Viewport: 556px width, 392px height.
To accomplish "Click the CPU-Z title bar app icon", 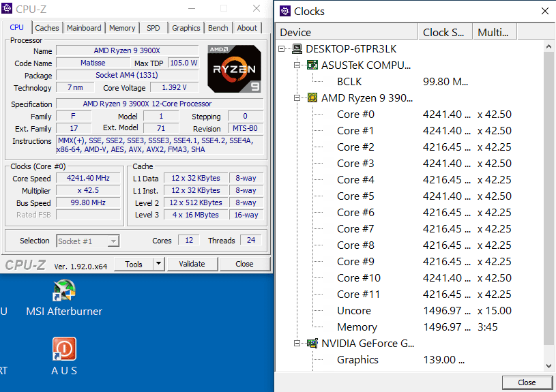I will 7,7.
